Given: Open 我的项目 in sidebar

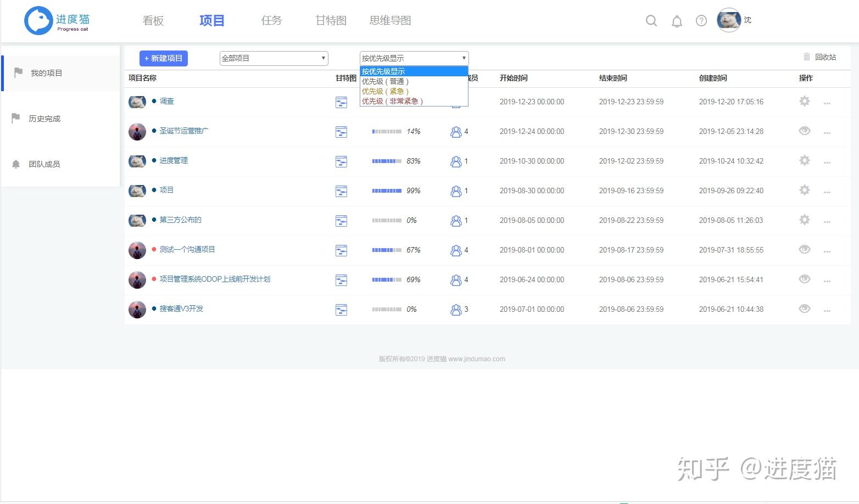Looking at the screenshot, I should (x=60, y=73).
